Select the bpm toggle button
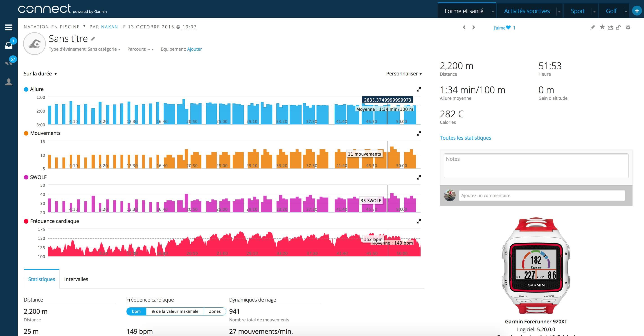Image resolution: width=644 pixels, height=336 pixels. 135,311
